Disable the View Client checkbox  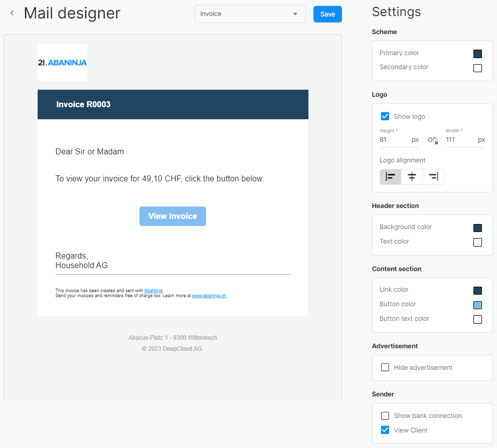coord(385,430)
